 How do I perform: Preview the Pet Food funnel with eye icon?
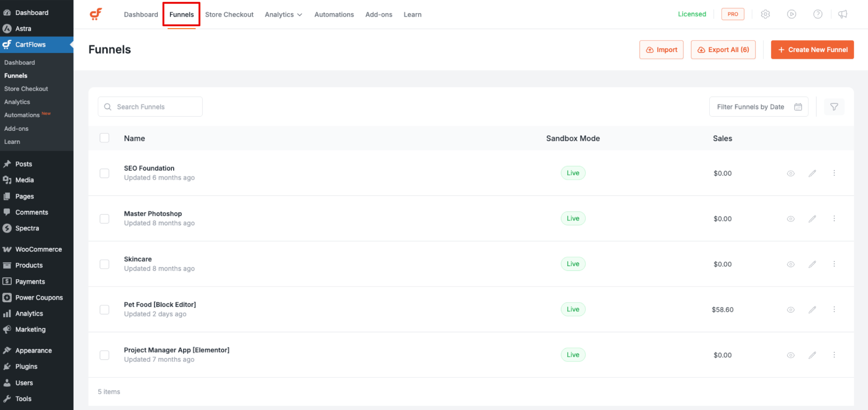[791, 310]
